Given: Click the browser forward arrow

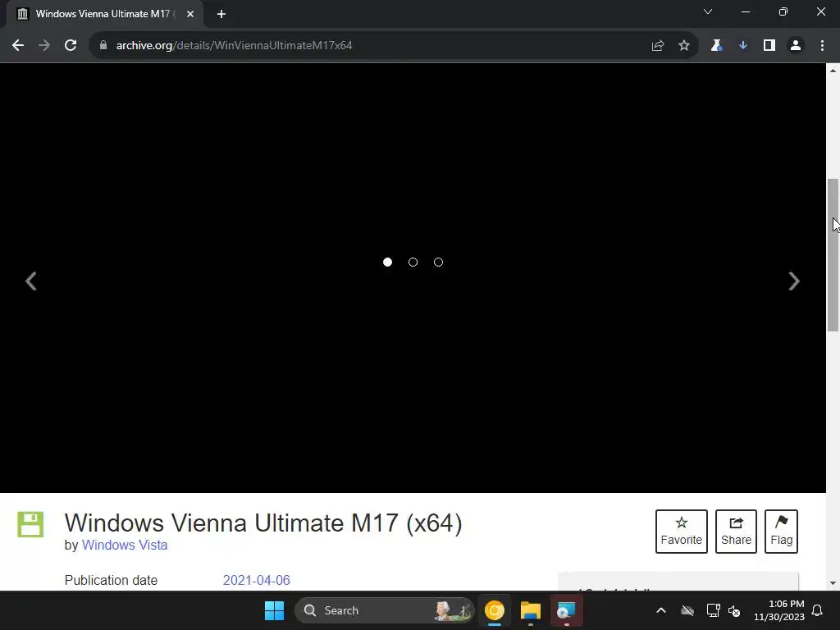Looking at the screenshot, I should (x=44, y=46).
